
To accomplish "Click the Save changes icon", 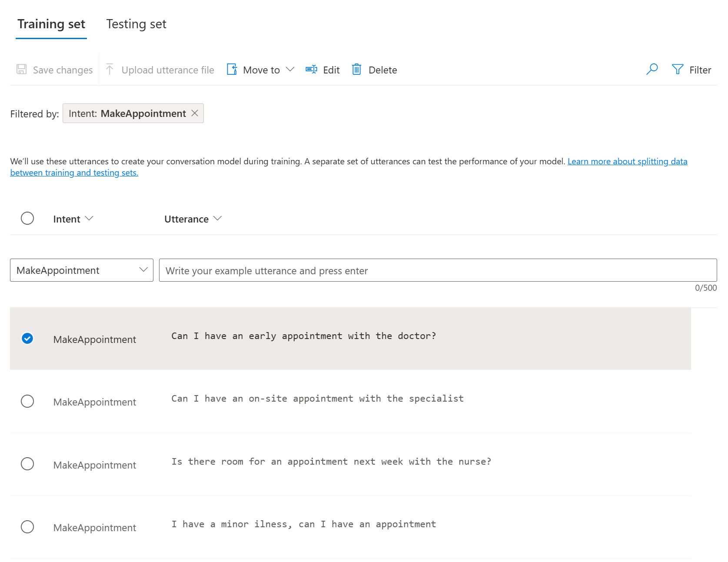I will coord(21,70).
